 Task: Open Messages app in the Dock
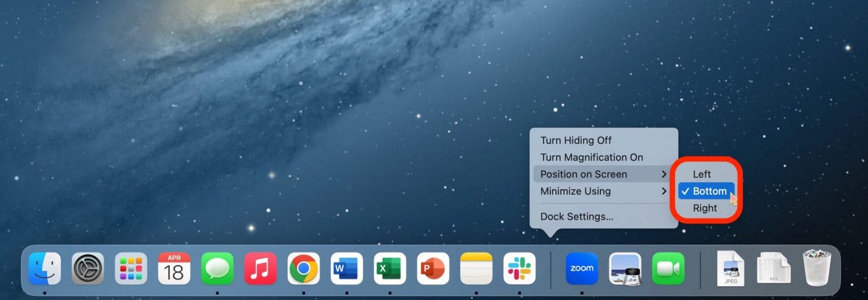point(217,268)
